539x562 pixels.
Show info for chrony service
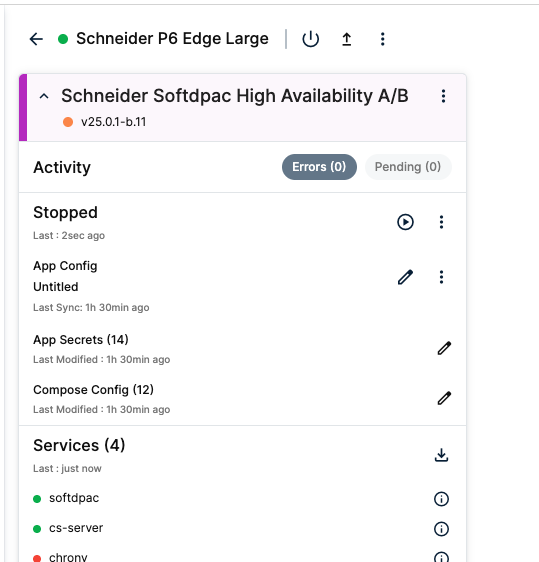pyautogui.click(x=441, y=557)
